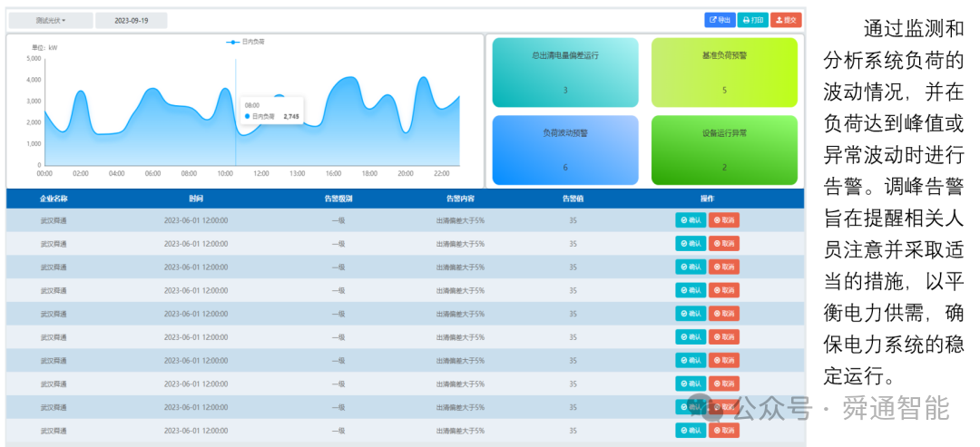Click the 打印 print button
This screenshot has height=447, width=980.
tap(753, 20)
